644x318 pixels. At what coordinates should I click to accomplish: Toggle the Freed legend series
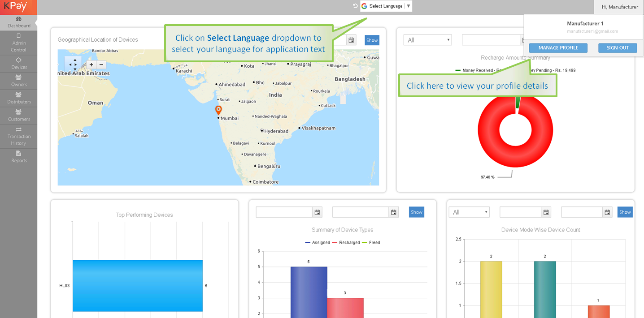tap(372, 243)
